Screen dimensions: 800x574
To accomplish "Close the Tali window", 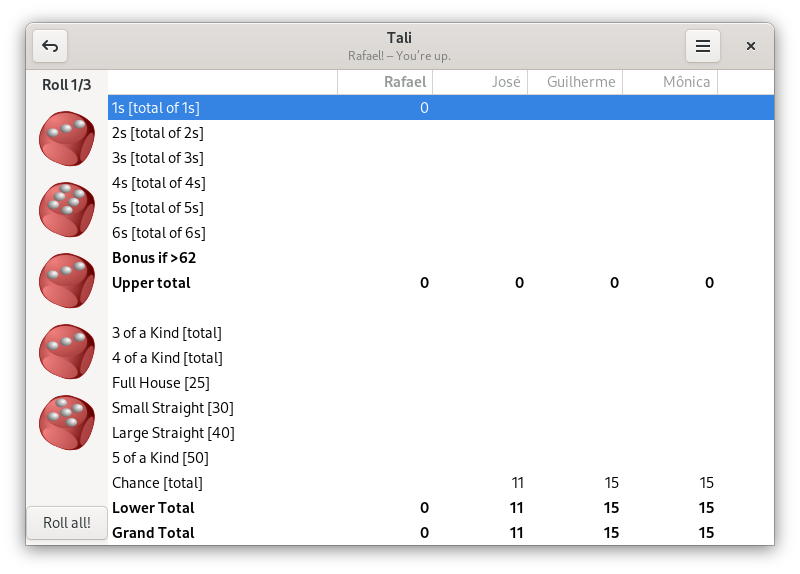I will (751, 46).
